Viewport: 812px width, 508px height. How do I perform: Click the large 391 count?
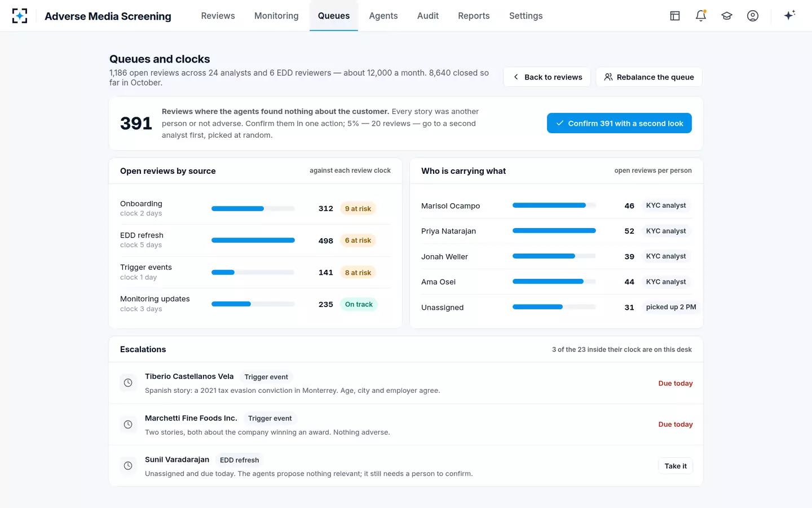click(x=136, y=123)
